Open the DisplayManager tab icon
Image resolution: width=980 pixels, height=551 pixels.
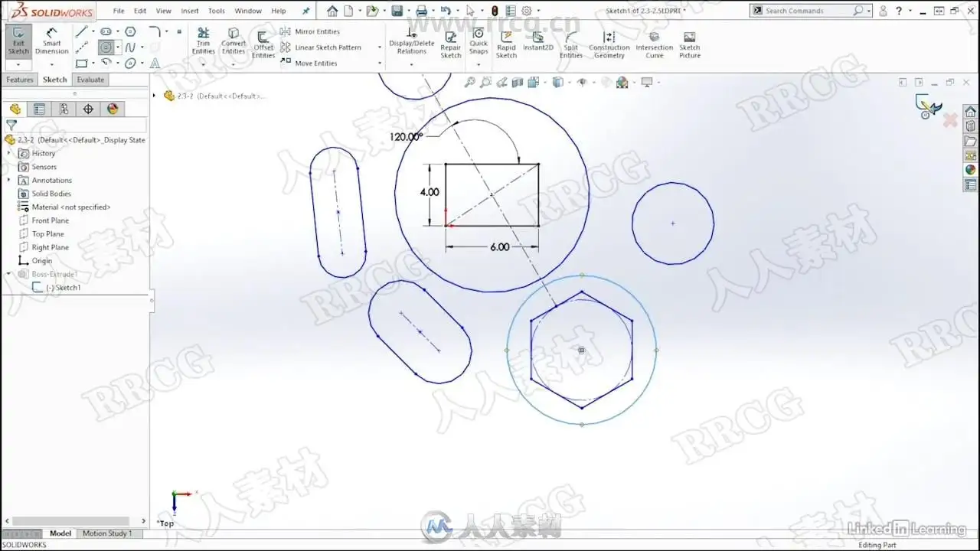click(x=113, y=109)
